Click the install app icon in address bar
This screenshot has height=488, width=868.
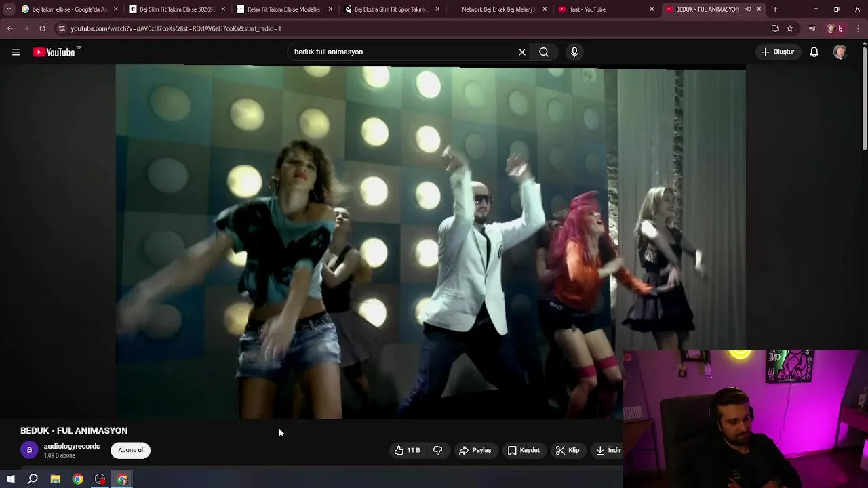[775, 28]
